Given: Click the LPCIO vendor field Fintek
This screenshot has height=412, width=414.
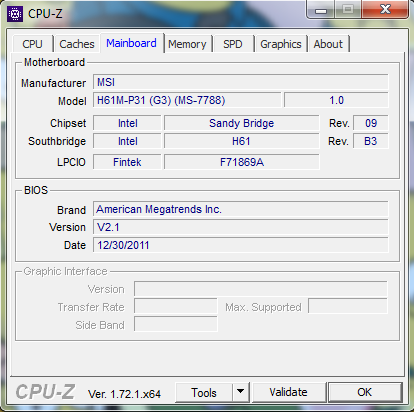Looking at the screenshot, I should pyautogui.click(x=127, y=162).
